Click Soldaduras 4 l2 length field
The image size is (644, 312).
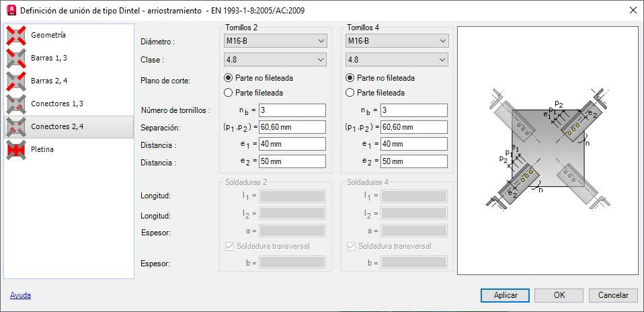[414, 213]
